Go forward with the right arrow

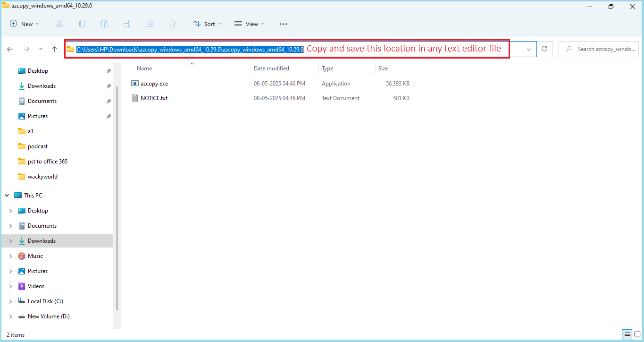(x=26, y=49)
